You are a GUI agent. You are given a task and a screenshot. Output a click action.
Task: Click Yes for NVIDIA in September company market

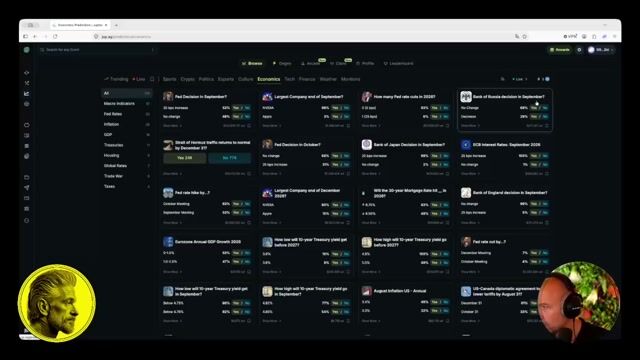pyautogui.click(x=335, y=108)
